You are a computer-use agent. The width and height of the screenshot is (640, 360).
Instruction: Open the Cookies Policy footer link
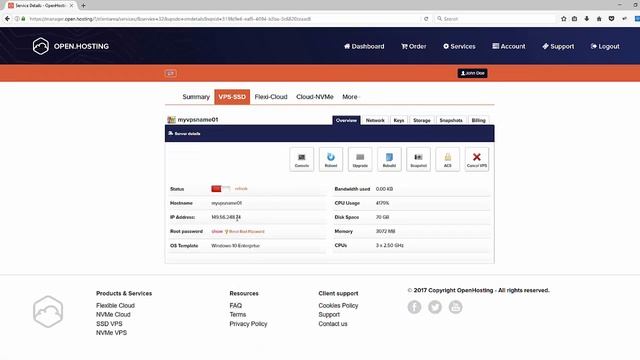click(338, 305)
